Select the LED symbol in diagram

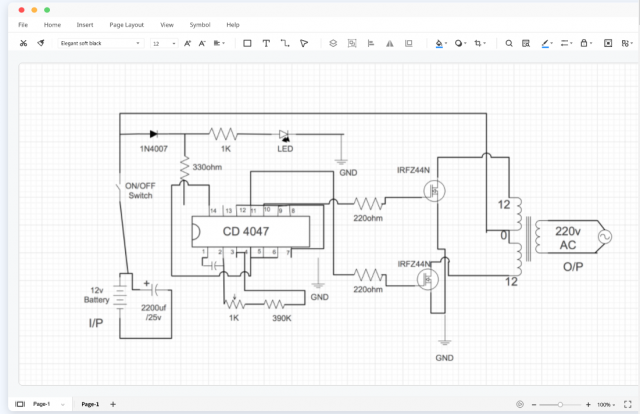point(284,135)
